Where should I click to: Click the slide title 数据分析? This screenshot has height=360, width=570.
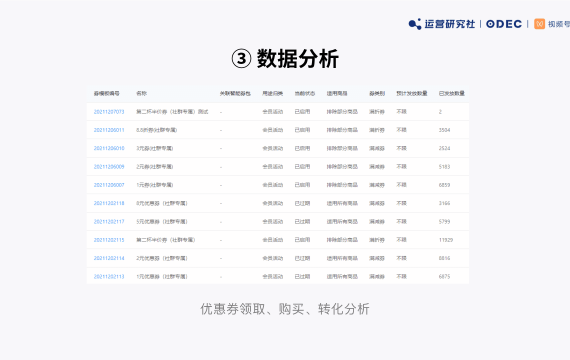point(297,59)
